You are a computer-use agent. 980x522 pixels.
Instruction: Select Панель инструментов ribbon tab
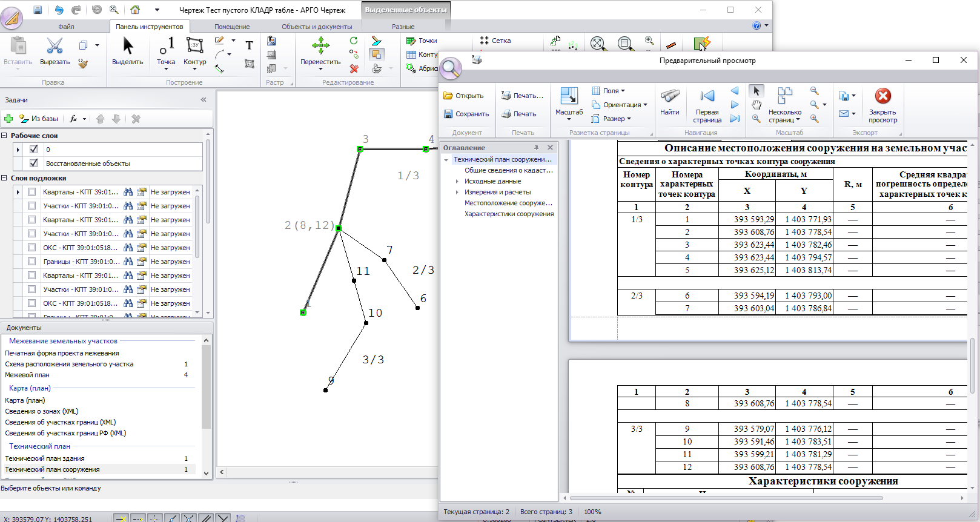click(x=149, y=27)
